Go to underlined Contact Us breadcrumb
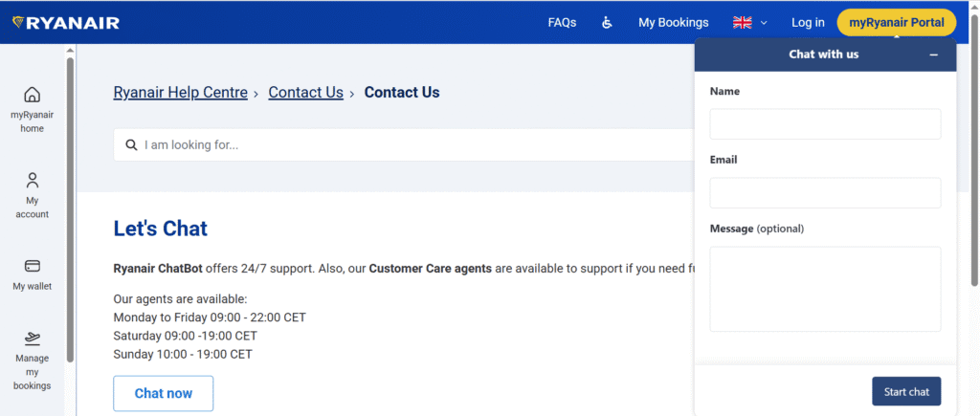 click(x=305, y=93)
